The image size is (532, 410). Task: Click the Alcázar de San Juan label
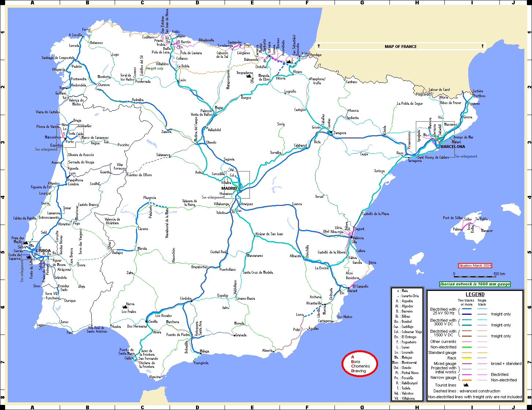tap(269, 234)
